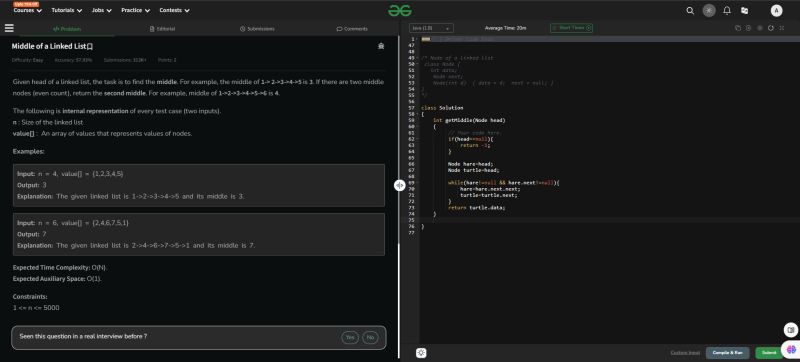
Task: Click the second editor toolbar icon
Action: pos(748,28)
